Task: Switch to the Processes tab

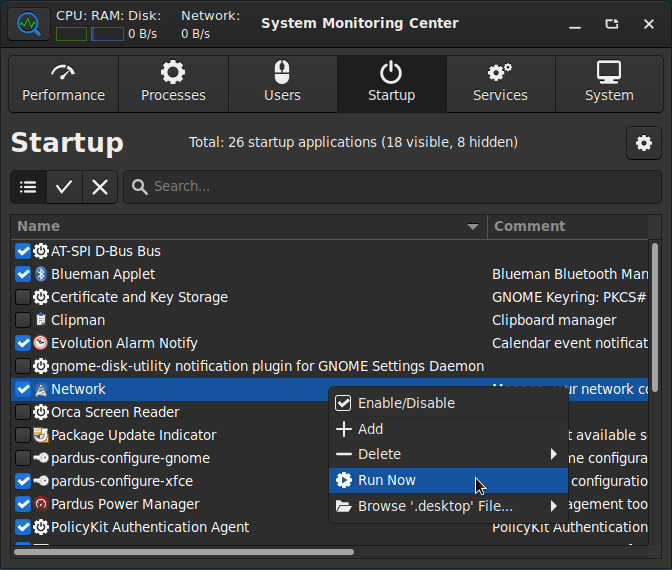Action: click(173, 84)
